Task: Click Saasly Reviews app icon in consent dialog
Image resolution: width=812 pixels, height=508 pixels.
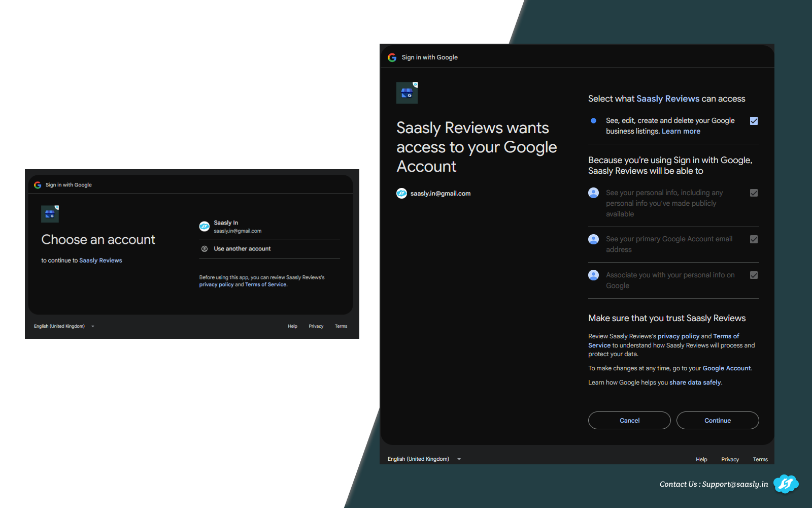Action: click(x=407, y=93)
